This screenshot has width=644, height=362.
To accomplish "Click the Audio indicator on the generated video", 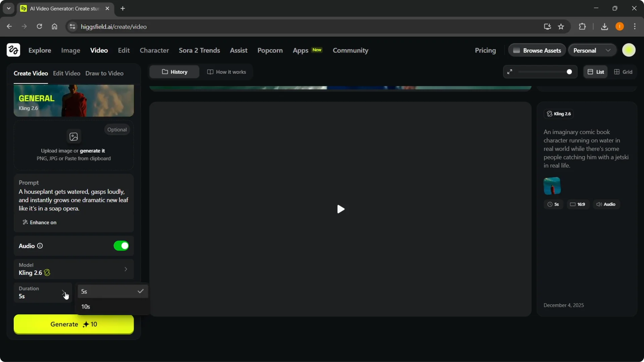I will (606, 204).
